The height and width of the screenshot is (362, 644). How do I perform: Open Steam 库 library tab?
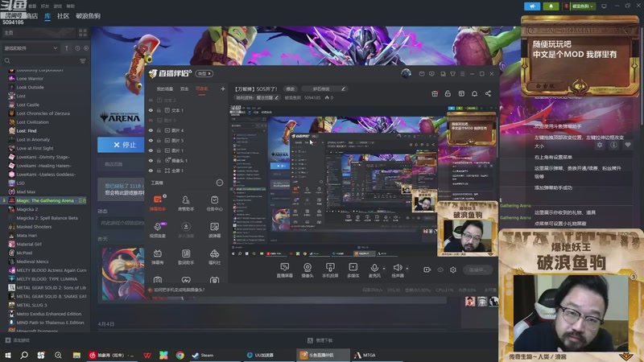(47, 16)
